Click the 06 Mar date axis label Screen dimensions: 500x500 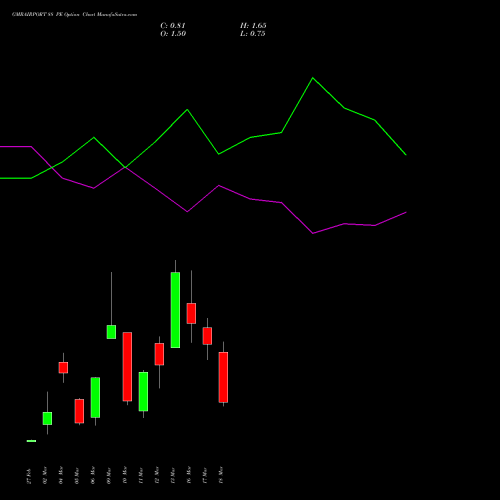pyautogui.click(x=93, y=475)
